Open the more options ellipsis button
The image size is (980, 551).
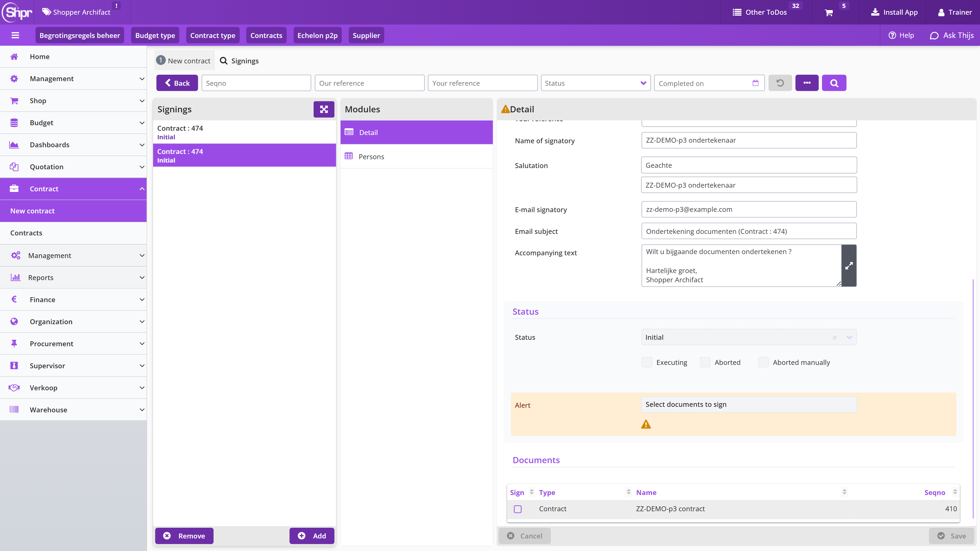[807, 83]
